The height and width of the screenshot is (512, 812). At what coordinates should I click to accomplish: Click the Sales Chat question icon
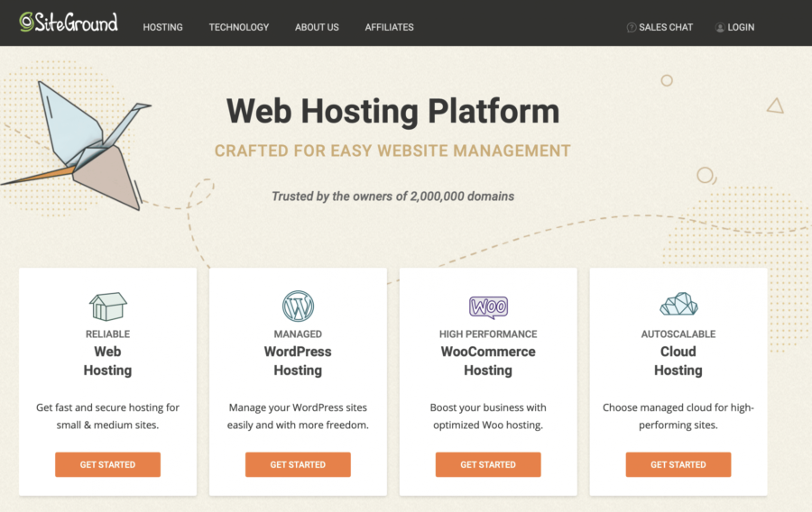coord(632,27)
